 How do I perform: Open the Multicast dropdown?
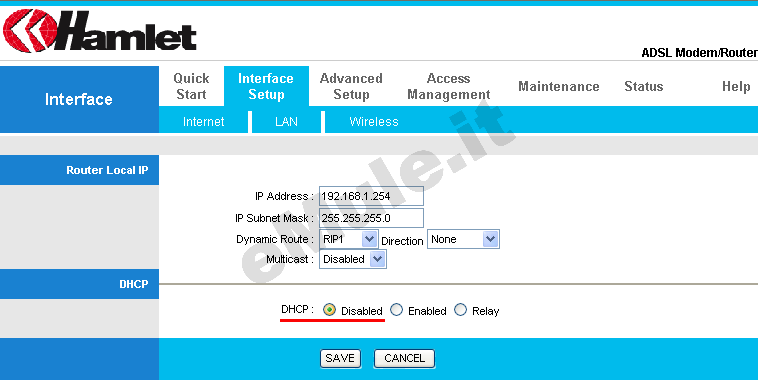pyautogui.click(x=353, y=259)
